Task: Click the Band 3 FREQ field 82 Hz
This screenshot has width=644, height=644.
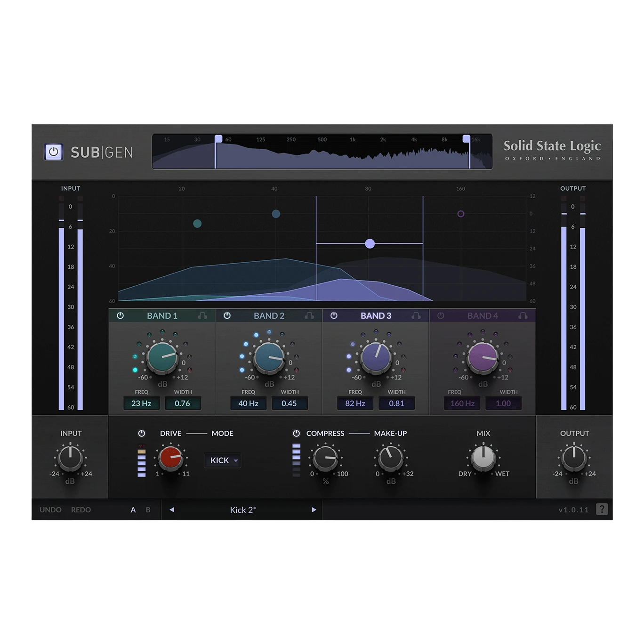Action: coord(355,403)
